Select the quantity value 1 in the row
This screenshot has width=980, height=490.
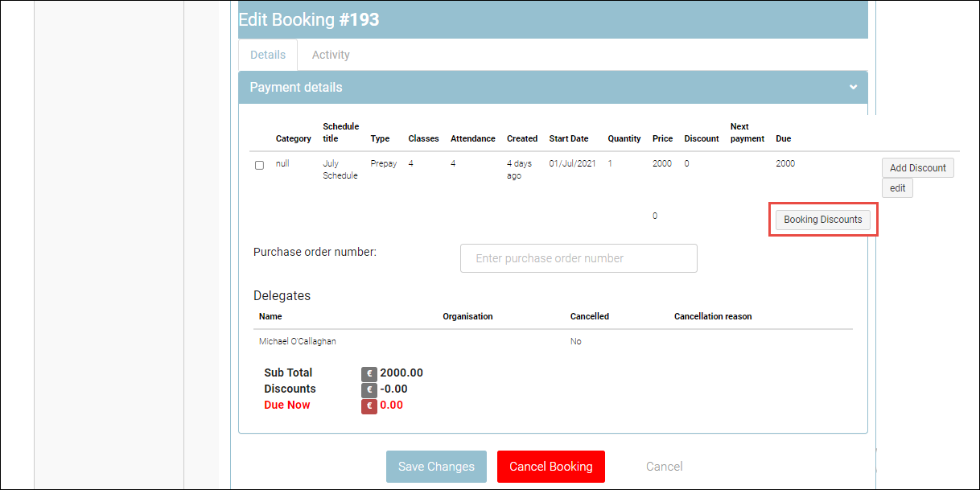[x=610, y=163]
